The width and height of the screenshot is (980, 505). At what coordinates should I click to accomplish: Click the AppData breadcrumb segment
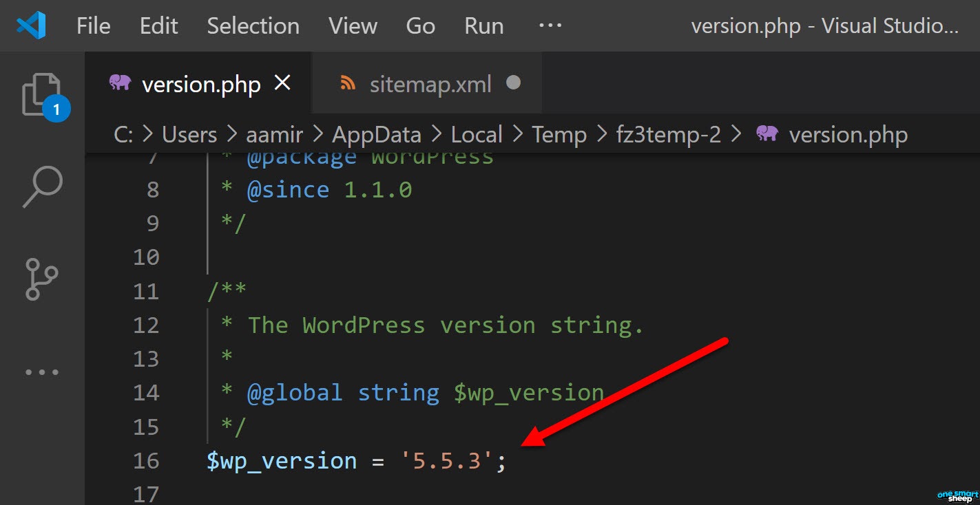(377, 134)
